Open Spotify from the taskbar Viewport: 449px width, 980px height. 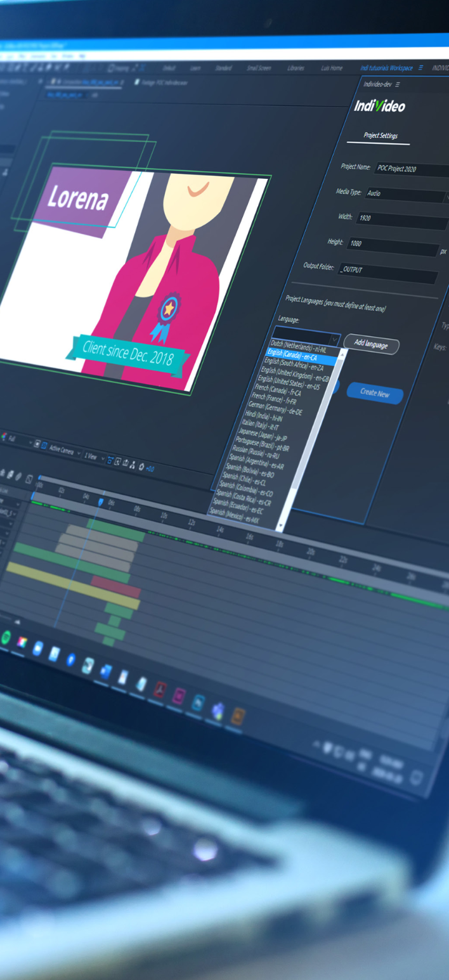[6, 638]
